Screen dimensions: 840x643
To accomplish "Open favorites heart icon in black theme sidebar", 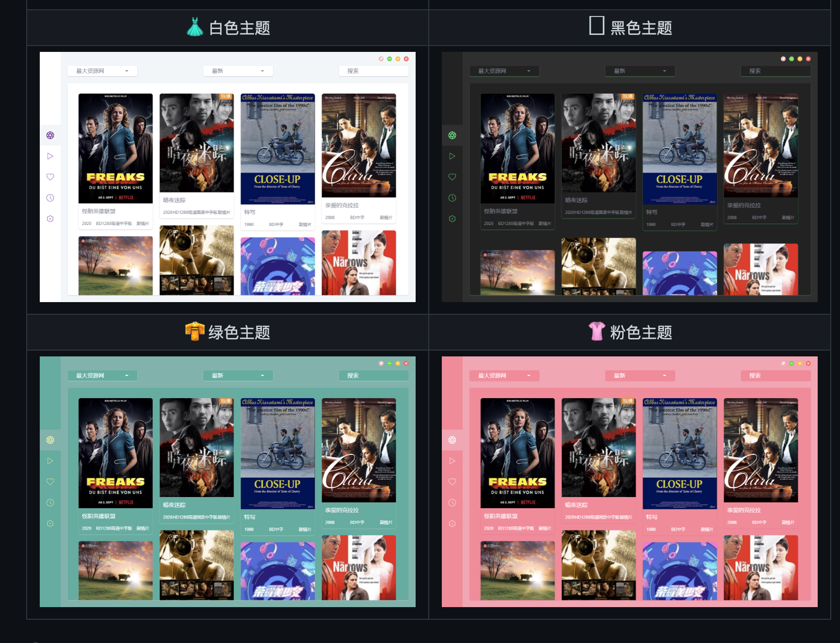I will coord(452,177).
